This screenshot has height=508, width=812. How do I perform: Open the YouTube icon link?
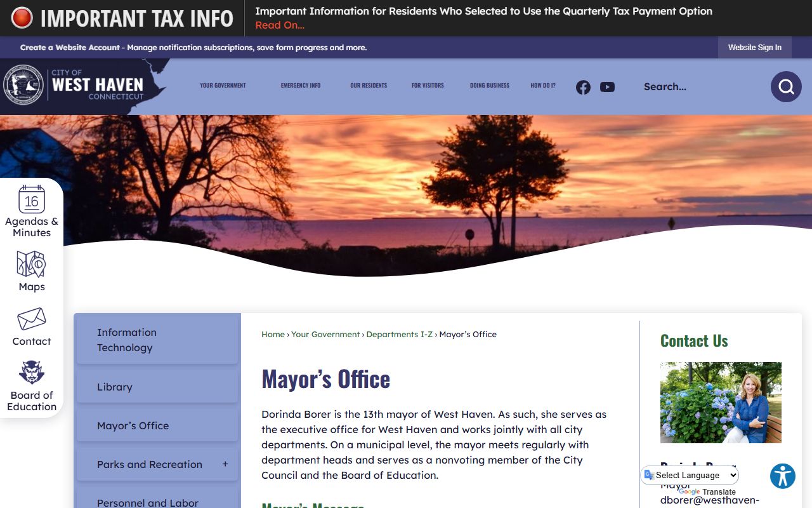tap(607, 87)
